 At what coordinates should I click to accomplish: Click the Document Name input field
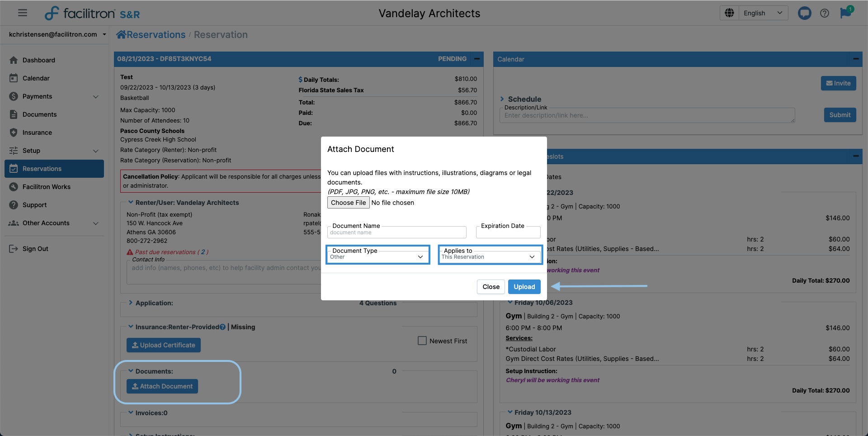tap(396, 232)
